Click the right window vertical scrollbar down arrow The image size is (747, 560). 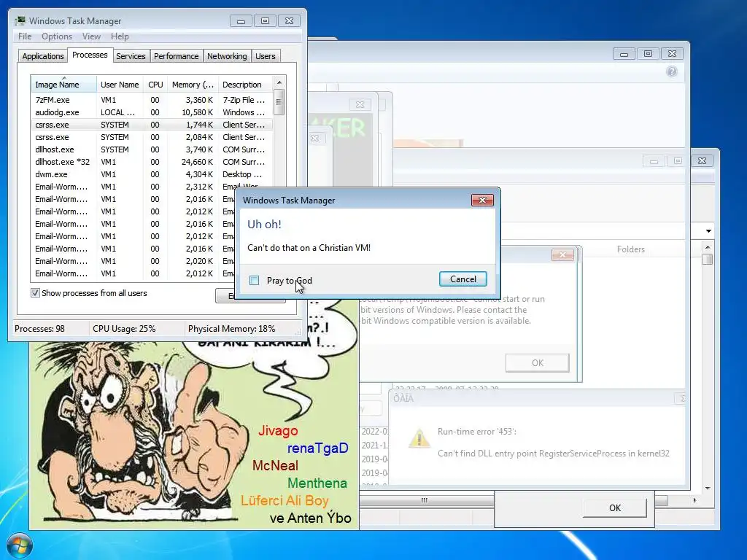point(708,488)
